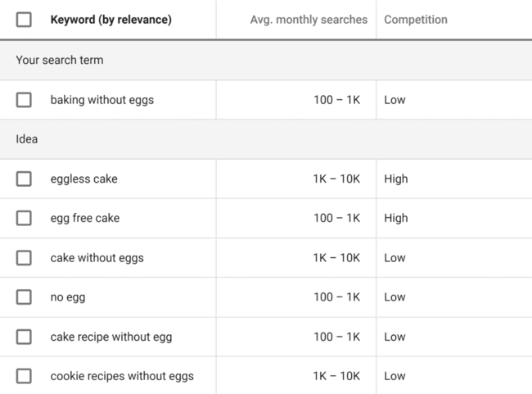Viewport: 532px width, 394px height.
Task: Sort by Keyword (by relevance) header
Action: pyautogui.click(x=110, y=20)
